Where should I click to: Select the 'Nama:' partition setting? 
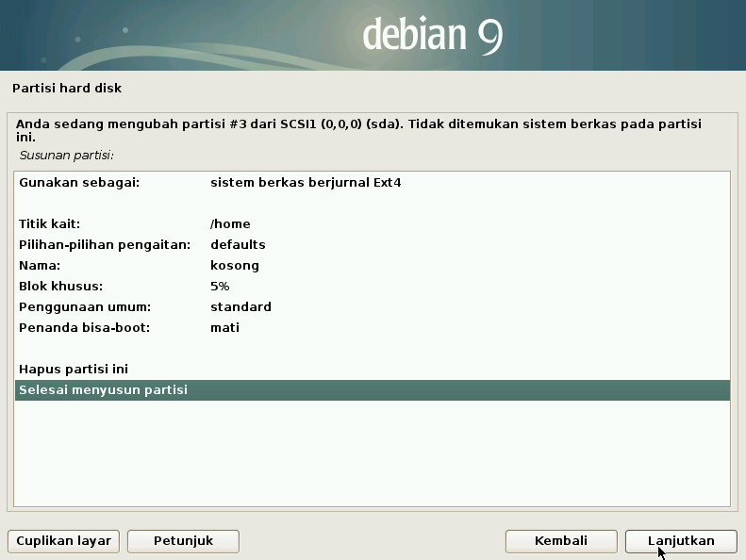[40, 265]
